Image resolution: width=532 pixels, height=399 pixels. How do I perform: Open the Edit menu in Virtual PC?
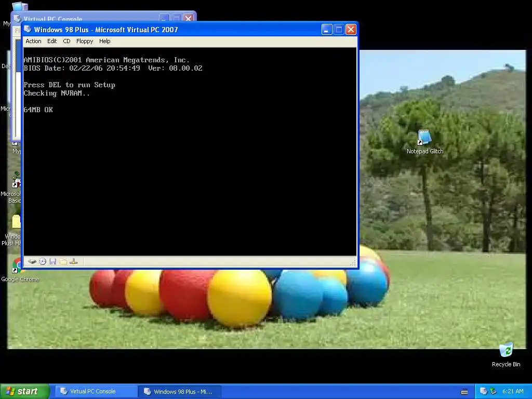tap(52, 41)
